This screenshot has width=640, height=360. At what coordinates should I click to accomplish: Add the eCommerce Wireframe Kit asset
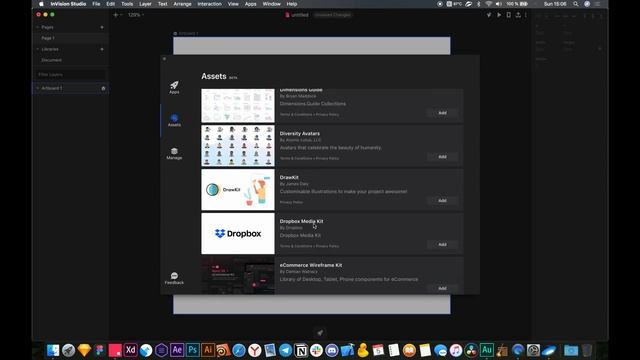click(442, 288)
